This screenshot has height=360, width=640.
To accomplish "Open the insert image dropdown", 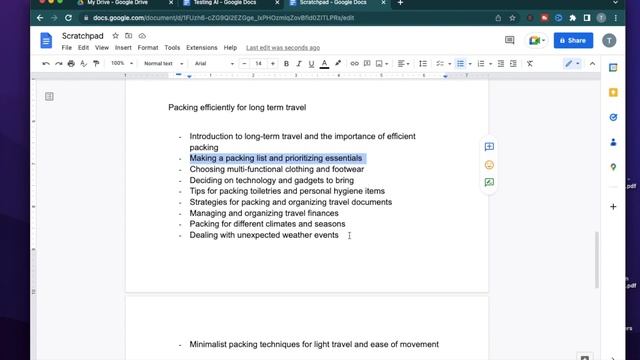I will pyautogui.click(x=382, y=64).
